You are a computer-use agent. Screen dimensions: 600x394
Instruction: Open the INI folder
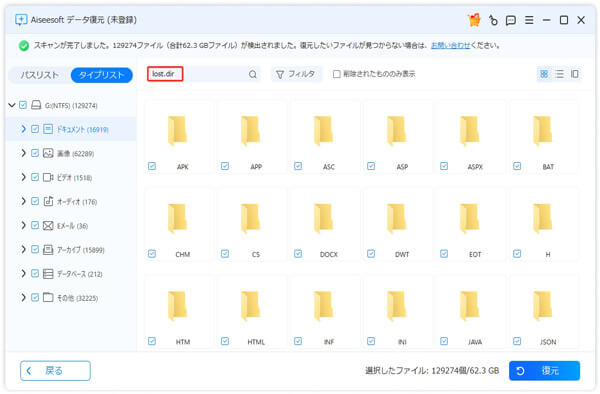(396, 306)
